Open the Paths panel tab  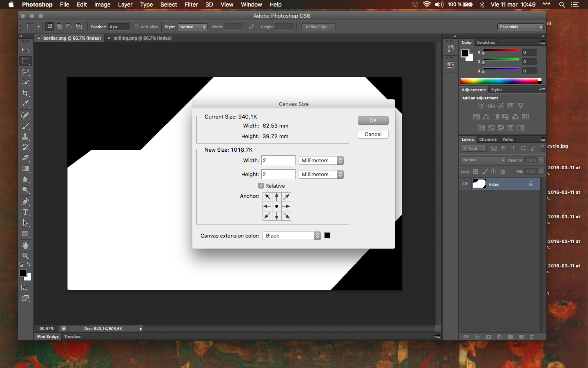click(508, 139)
